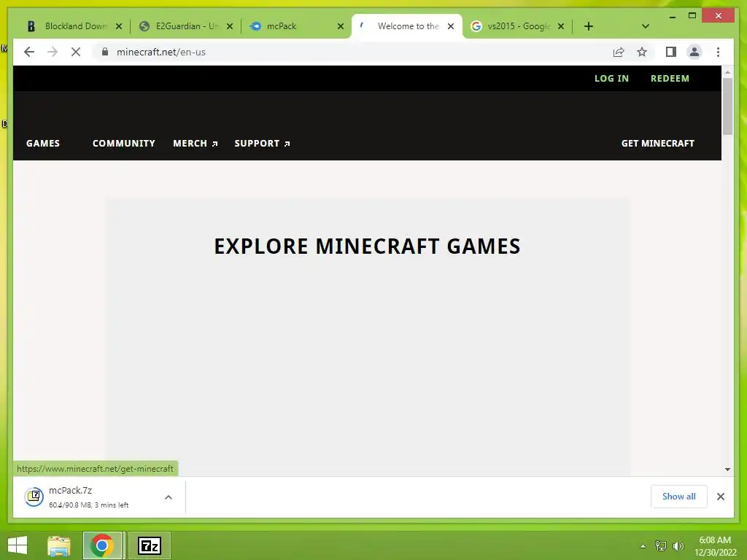Screen dimensions: 747x560
Task: Open 7-Zip from the taskbar
Action: click(x=149, y=545)
